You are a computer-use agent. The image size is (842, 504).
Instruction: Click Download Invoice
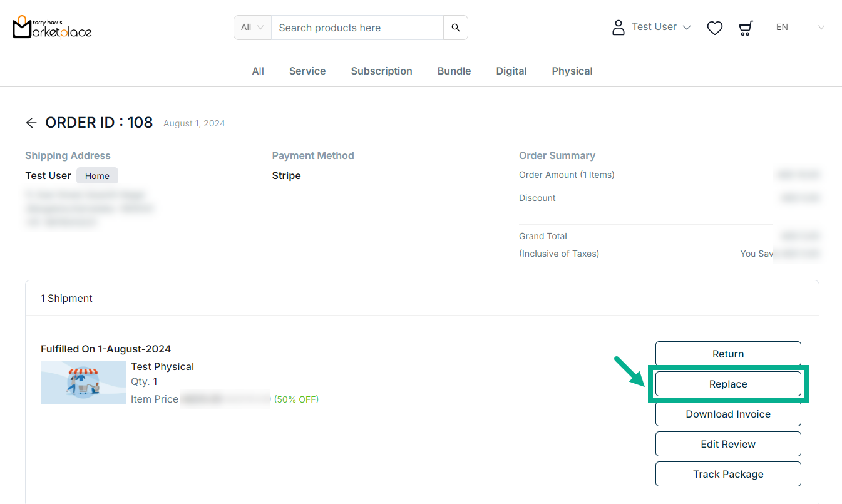tap(727, 414)
